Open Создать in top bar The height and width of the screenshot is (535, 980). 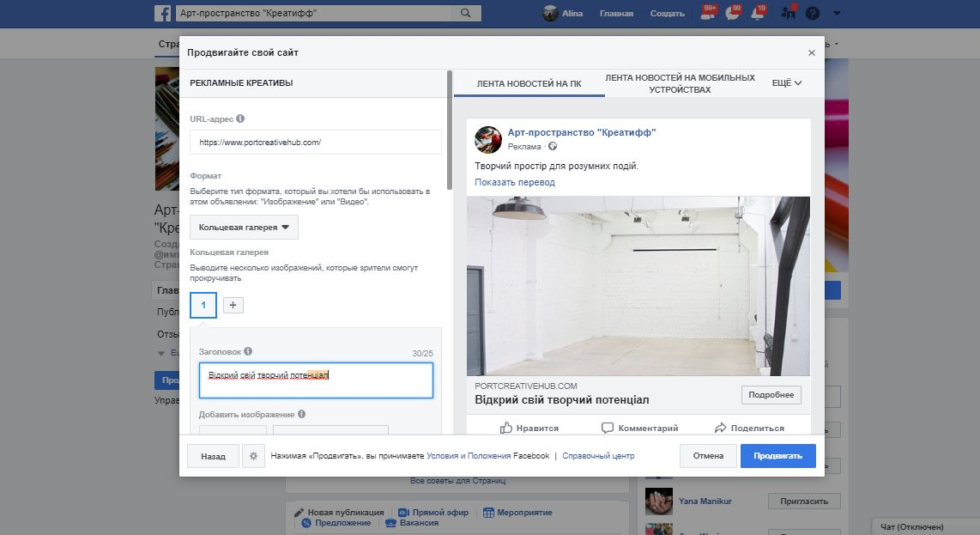(x=667, y=13)
